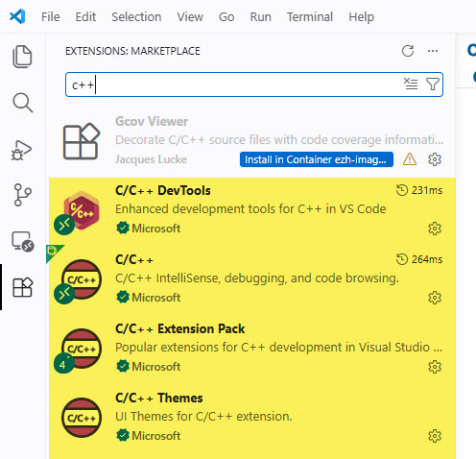Image resolution: width=476 pixels, height=459 pixels.
Task: Open the Run and Debug view
Action: [x=22, y=150]
